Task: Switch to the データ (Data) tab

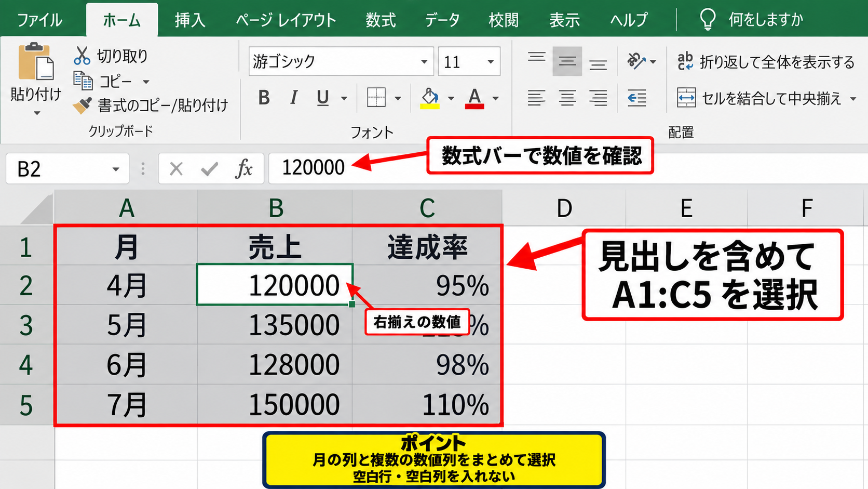Action: (442, 20)
